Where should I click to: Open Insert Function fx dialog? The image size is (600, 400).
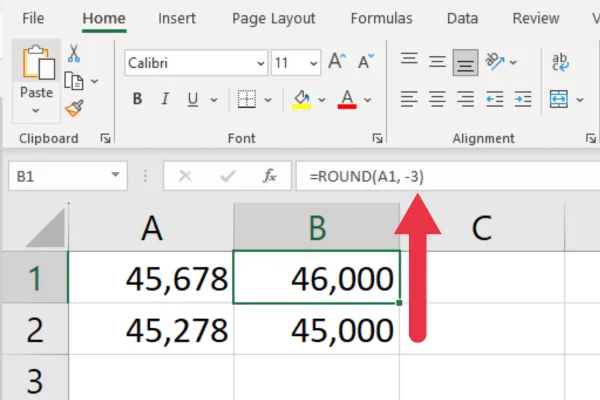[x=270, y=176]
